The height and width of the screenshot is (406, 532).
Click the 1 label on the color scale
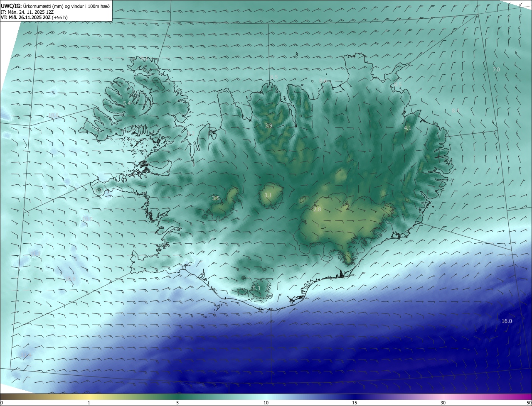89,403
